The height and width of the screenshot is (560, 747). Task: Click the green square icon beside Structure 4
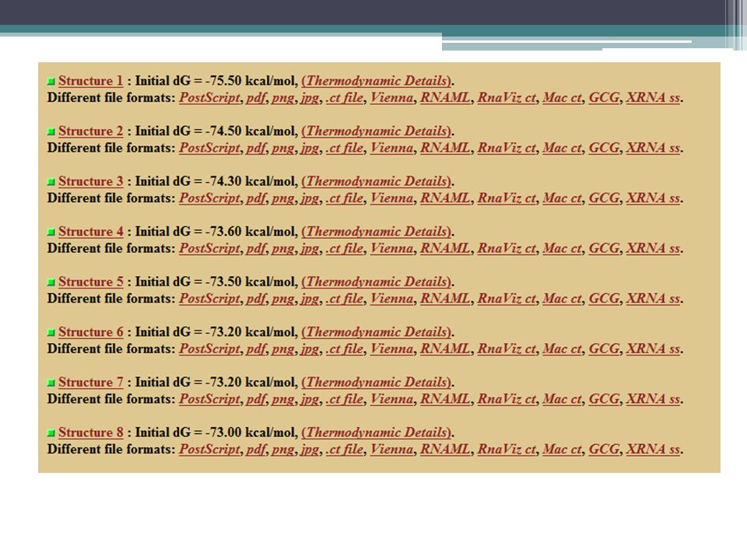[x=51, y=233]
